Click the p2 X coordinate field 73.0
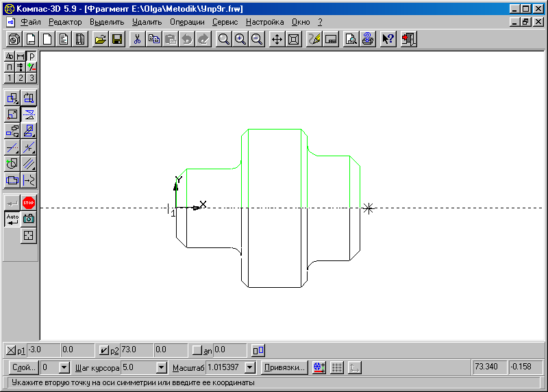548x392 pixels. click(x=136, y=350)
